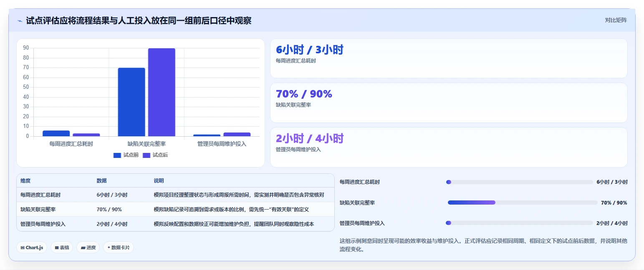Click the progress value label 70% / 90%

(614, 203)
